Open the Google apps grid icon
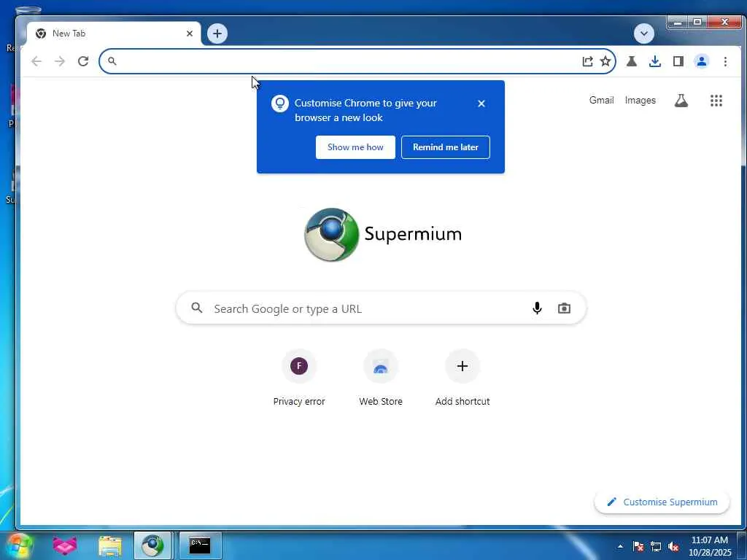The image size is (747, 560). tap(716, 101)
